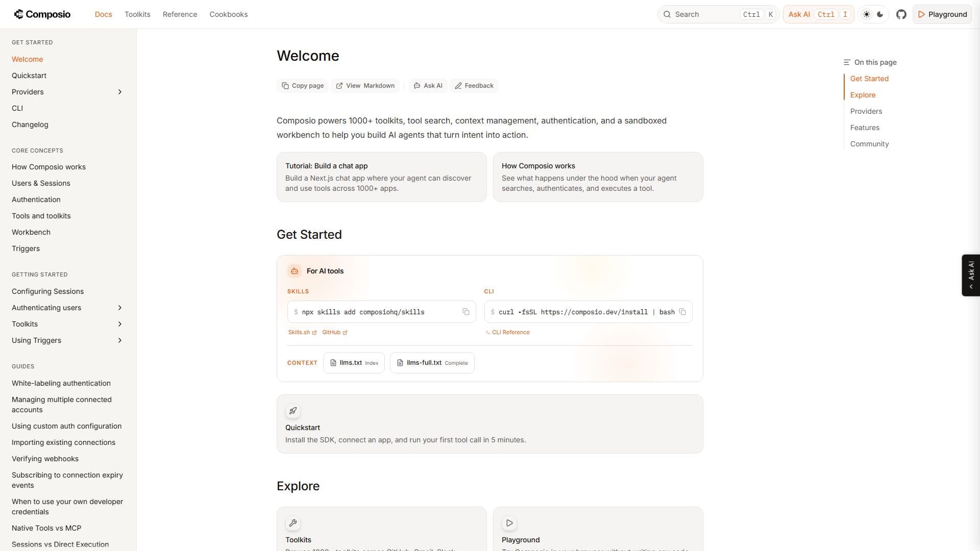Image resolution: width=980 pixels, height=551 pixels.
Task: Click the On this page list icon
Action: tap(847, 62)
